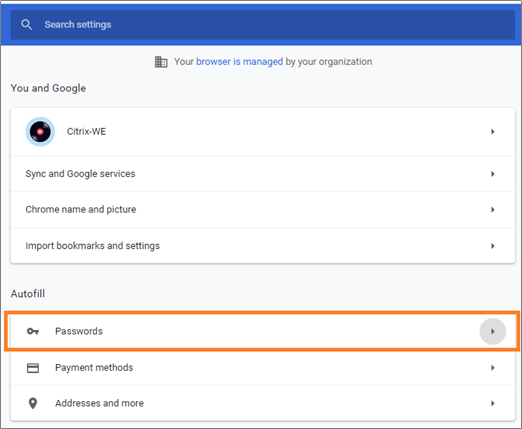The width and height of the screenshot is (522, 429).
Task: Select Import bookmarks and settings
Action: coord(263,246)
